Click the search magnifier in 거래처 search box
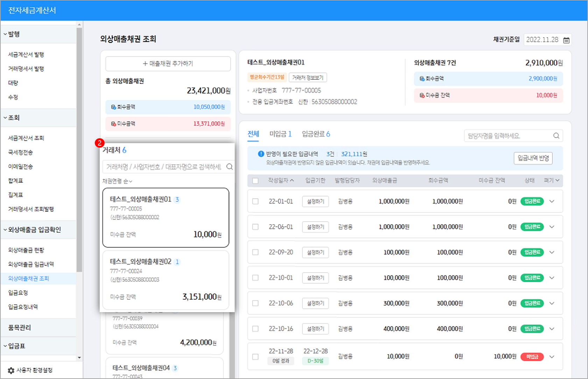This screenshot has height=379, width=588. coord(229,167)
